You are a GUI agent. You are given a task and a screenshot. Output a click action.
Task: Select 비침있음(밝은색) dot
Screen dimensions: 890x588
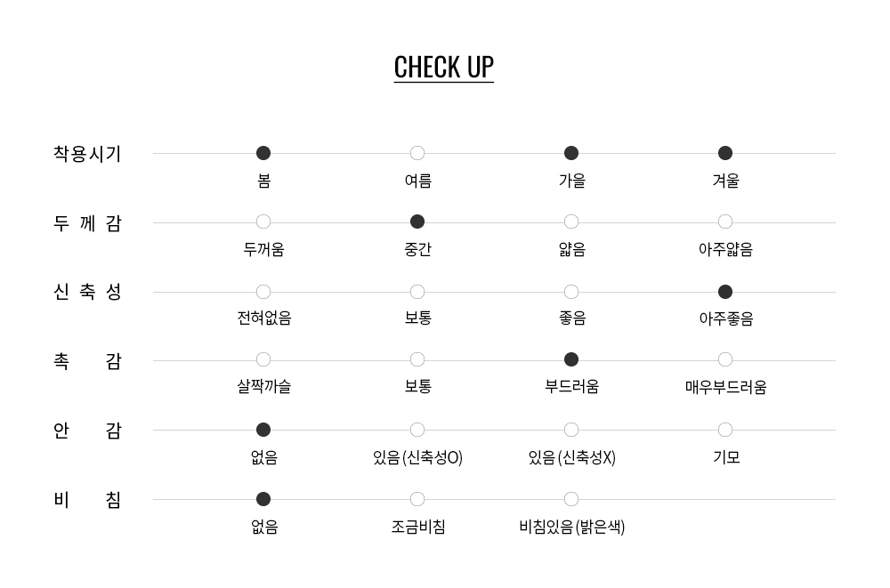[x=571, y=499]
